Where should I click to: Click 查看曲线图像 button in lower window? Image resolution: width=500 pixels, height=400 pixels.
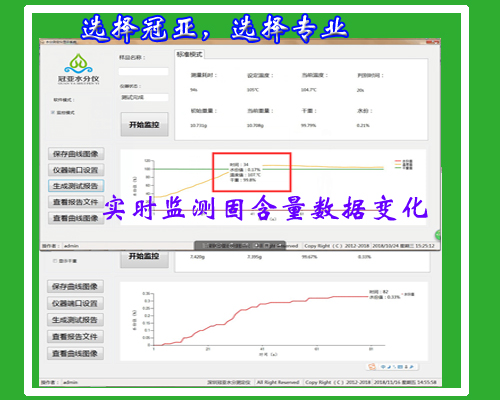pyautogui.click(x=75, y=353)
